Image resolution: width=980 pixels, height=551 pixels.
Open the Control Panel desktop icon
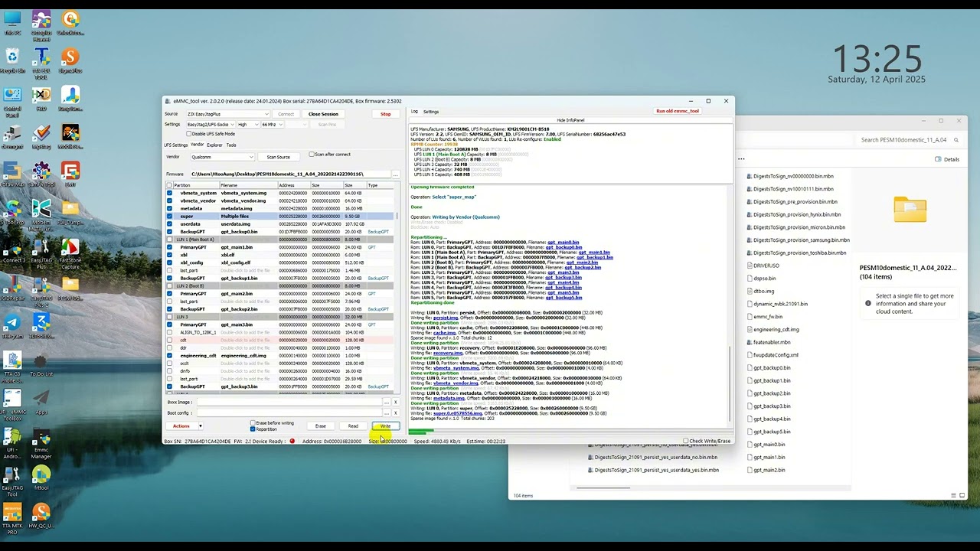12,100
